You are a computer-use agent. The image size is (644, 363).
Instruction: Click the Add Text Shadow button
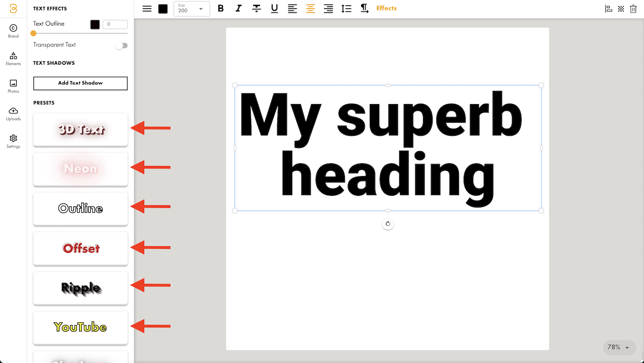click(80, 83)
